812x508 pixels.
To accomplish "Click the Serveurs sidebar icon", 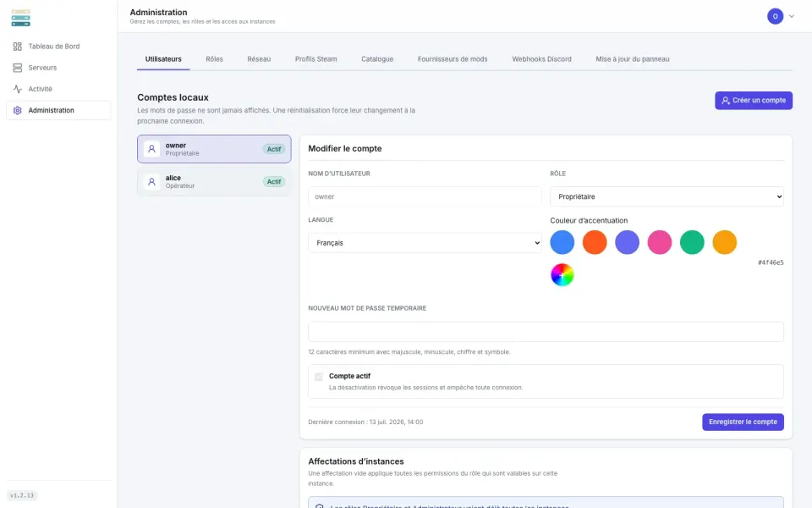I will pyautogui.click(x=18, y=68).
